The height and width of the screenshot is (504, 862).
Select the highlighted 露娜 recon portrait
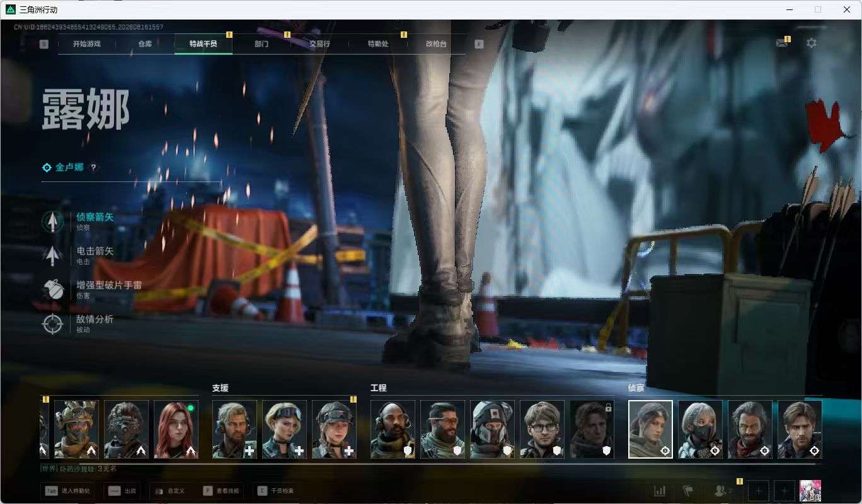point(650,429)
